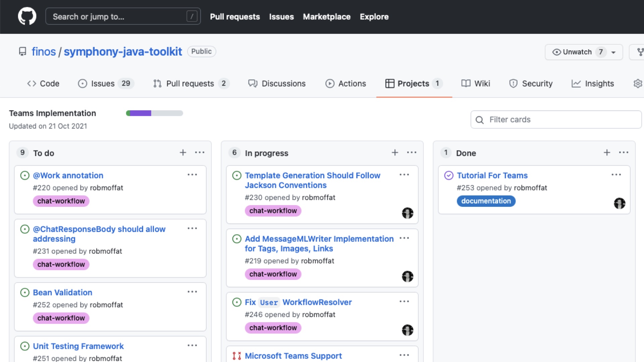Click issue icon on @ChatResponseBody card
Image resolution: width=644 pixels, height=362 pixels.
[25, 229]
